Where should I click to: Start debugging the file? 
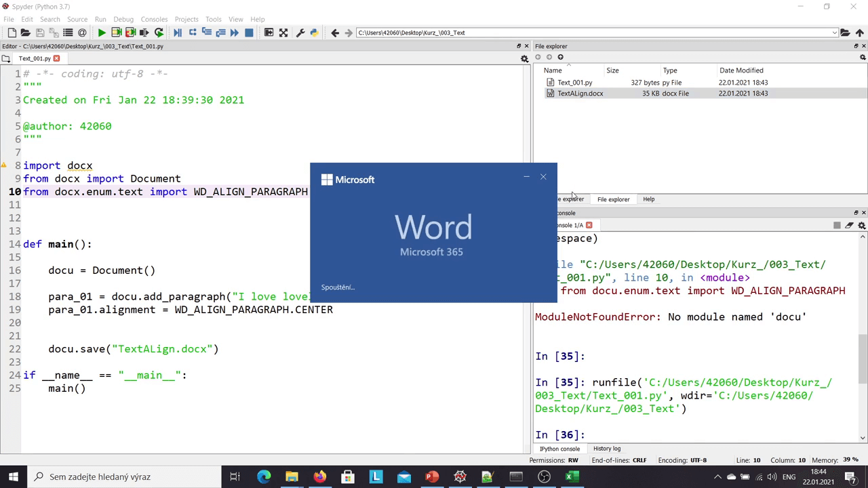tap(178, 33)
